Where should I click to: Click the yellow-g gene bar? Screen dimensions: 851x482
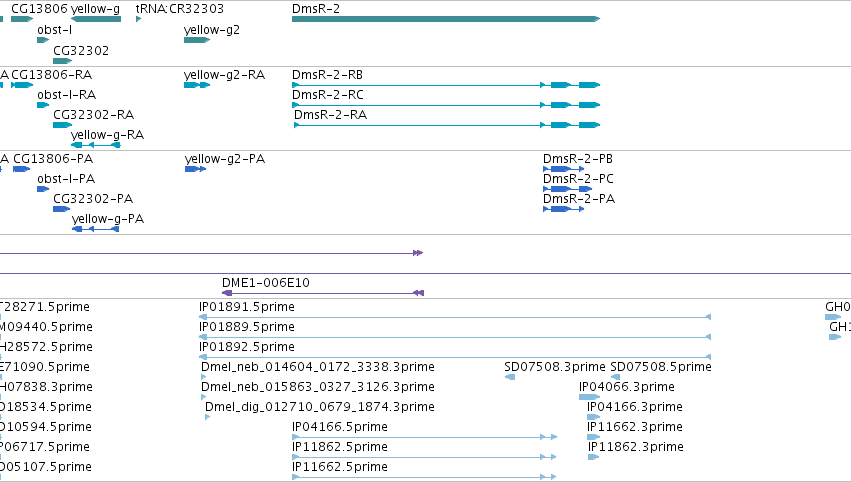click(96, 19)
